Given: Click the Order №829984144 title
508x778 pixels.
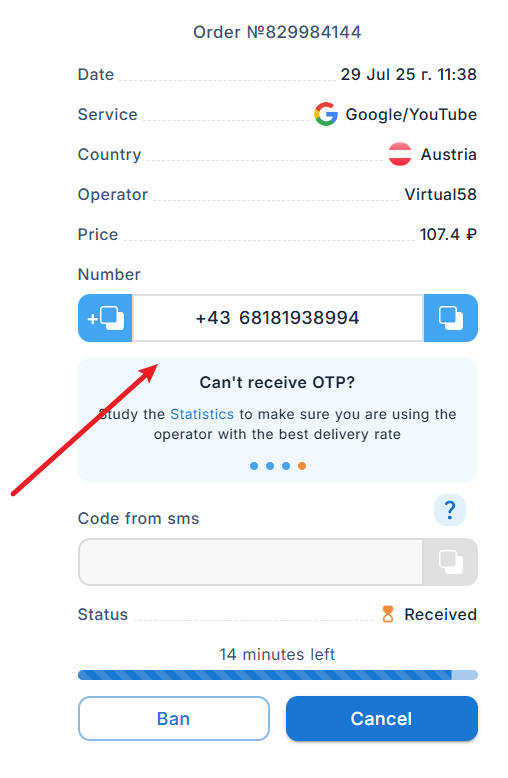Looking at the screenshot, I should pyautogui.click(x=277, y=32).
